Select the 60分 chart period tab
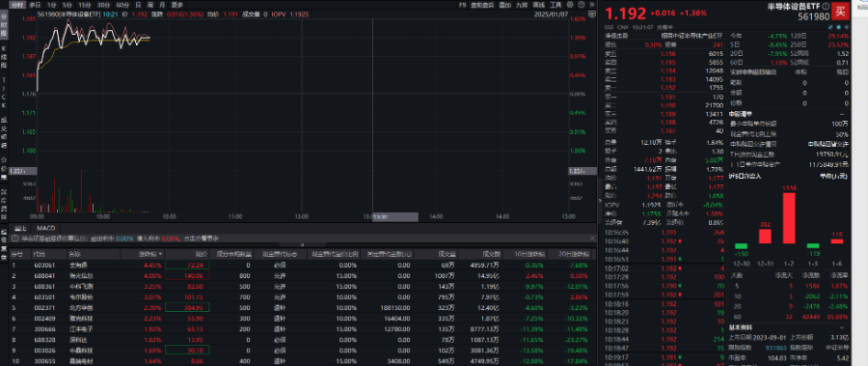The width and height of the screenshot is (868, 366). (x=122, y=5)
